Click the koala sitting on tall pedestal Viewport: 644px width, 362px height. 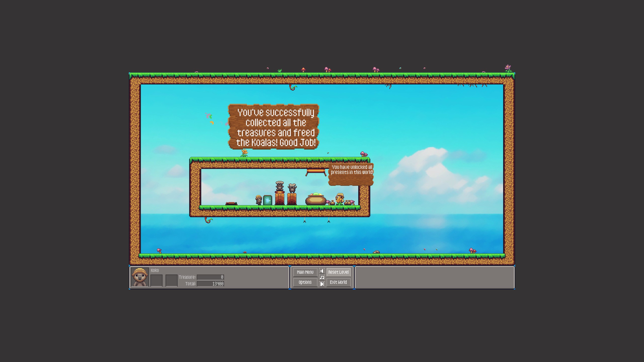279,186
